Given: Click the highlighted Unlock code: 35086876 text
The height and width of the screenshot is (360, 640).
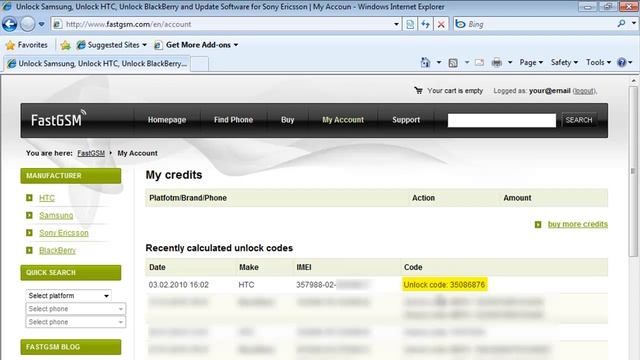Looking at the screenshot, I should click(444, 285).
